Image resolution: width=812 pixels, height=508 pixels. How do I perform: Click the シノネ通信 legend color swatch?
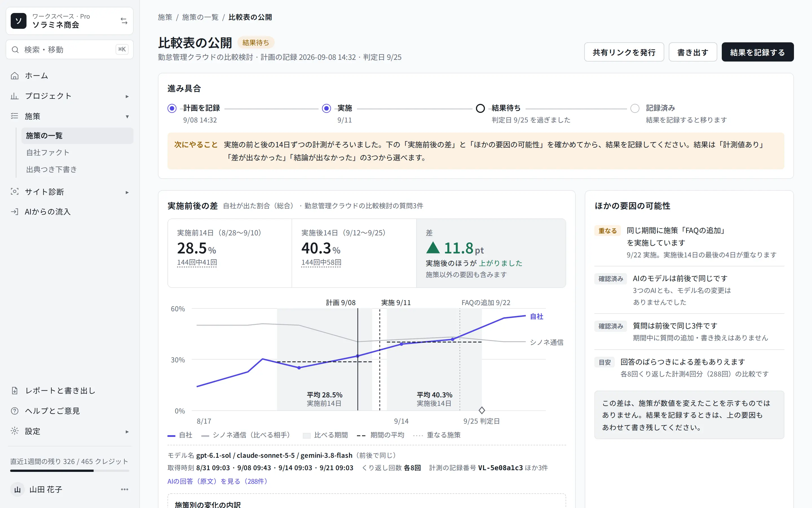click(x=205, y=436)
